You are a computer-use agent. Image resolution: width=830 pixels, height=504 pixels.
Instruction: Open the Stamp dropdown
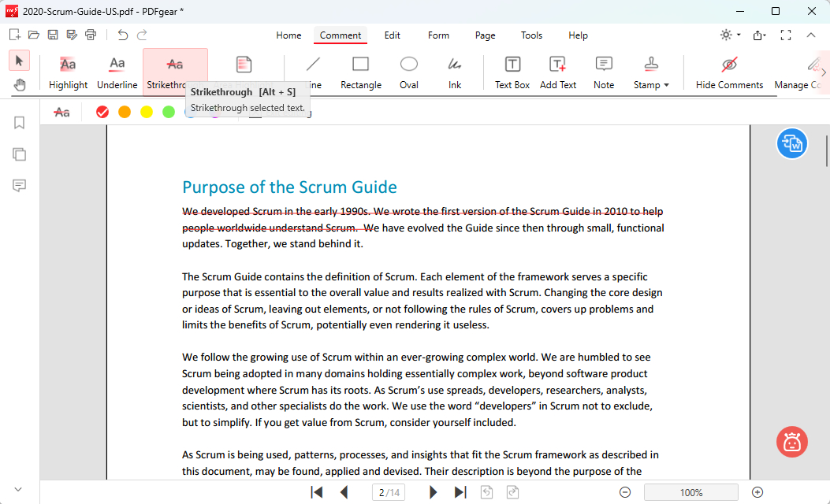651,72
